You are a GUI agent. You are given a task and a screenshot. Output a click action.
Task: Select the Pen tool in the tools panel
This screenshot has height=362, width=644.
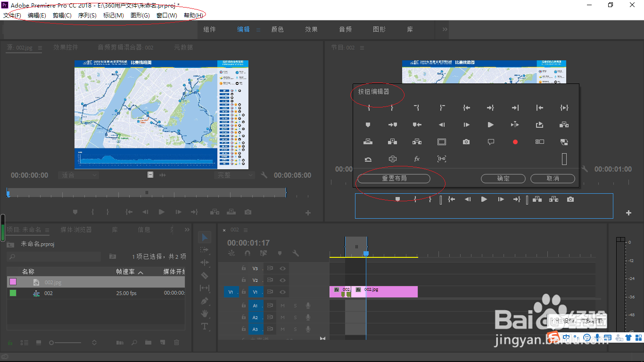205,301
